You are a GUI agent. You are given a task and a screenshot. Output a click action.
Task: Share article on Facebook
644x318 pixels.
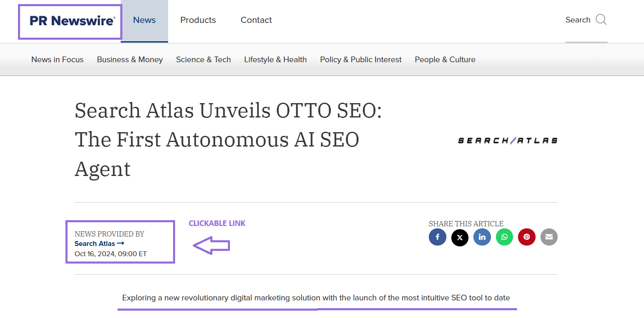click(437, 237)
